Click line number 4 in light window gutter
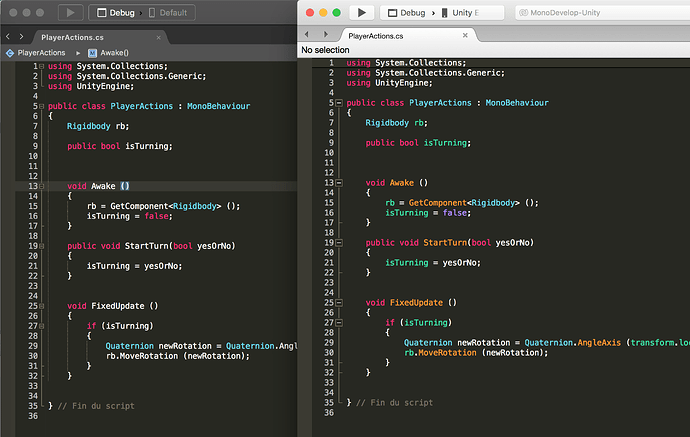 (331, 93)
